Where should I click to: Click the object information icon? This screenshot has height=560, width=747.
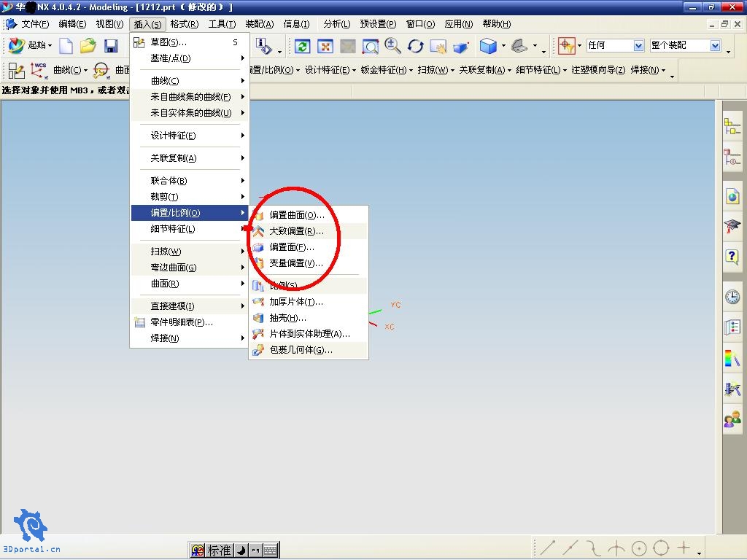coord(263,46)
